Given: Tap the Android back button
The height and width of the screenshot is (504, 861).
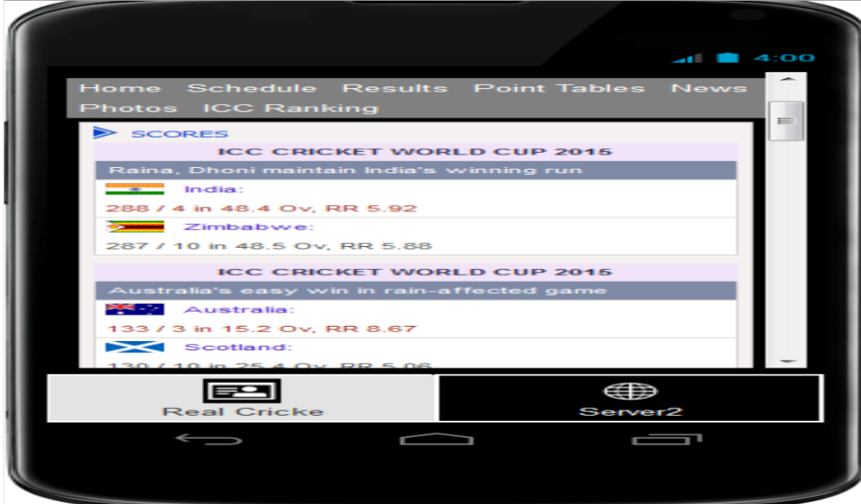Looking at the screenshot, I should click(x=209, y=439).
